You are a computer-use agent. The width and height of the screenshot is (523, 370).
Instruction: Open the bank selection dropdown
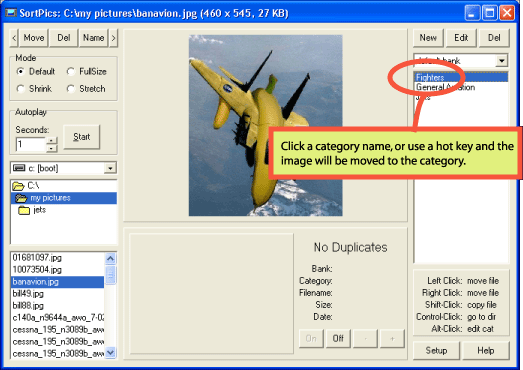tap(501, 61)
